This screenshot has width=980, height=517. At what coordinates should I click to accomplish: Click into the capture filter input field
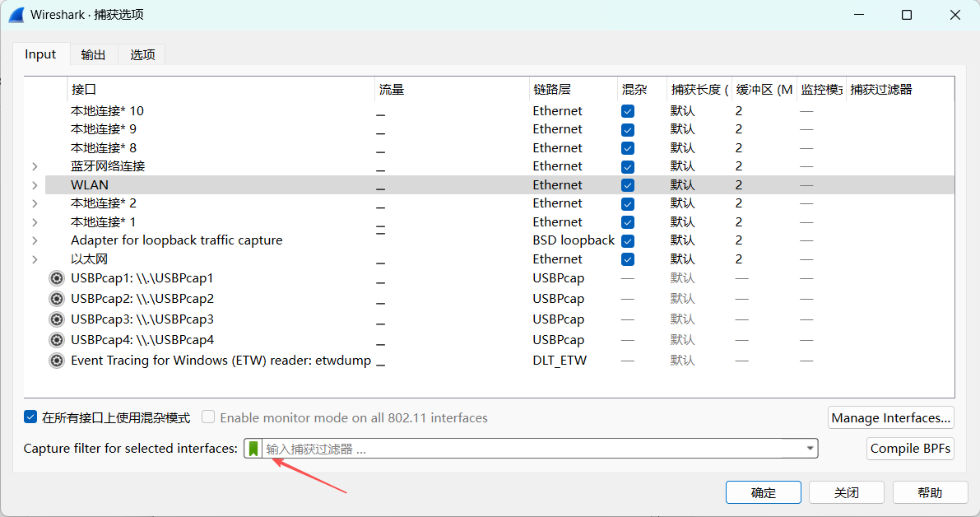(532, 448)
